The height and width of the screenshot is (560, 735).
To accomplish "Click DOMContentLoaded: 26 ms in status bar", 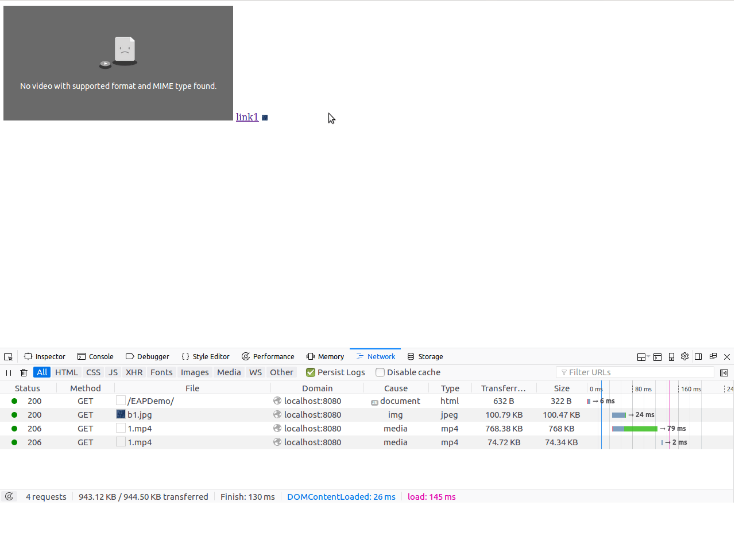I will coord(341,497).
